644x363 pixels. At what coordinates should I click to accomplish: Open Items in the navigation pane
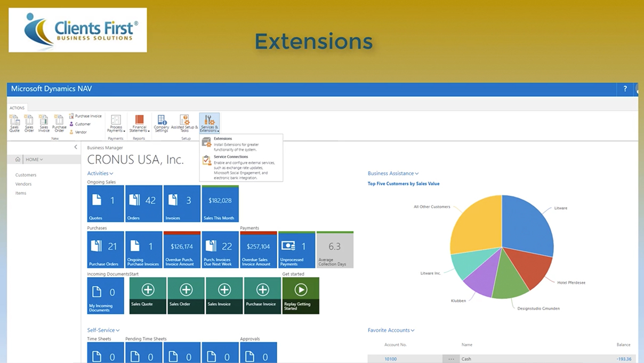[20, 193]
